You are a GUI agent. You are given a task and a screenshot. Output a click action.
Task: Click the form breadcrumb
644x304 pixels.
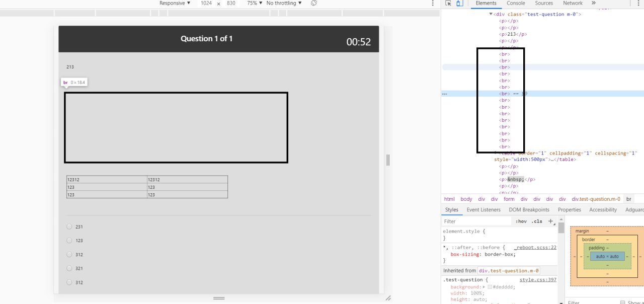point(509,199)
